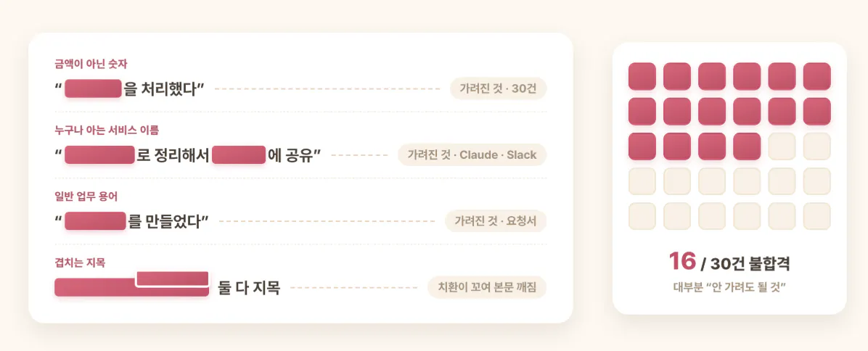Click the last red square in the third row
The width and height of the screenshot is (868, 351).
click(747, 146)
